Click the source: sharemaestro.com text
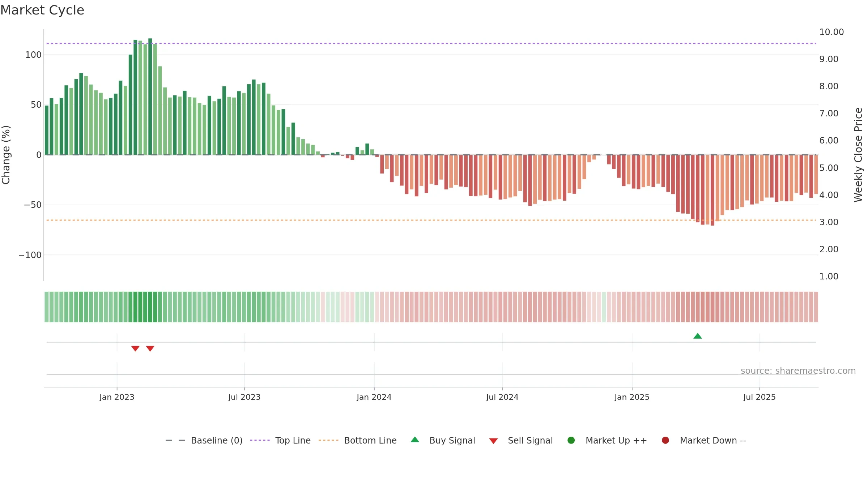 tap(798, 371)
